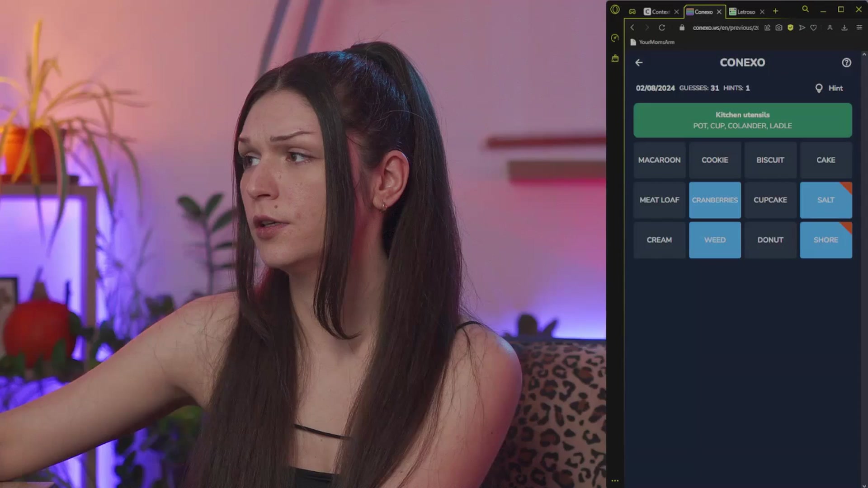Click the CONEXO page title
868x488 pixels.
tap(742, 63)
